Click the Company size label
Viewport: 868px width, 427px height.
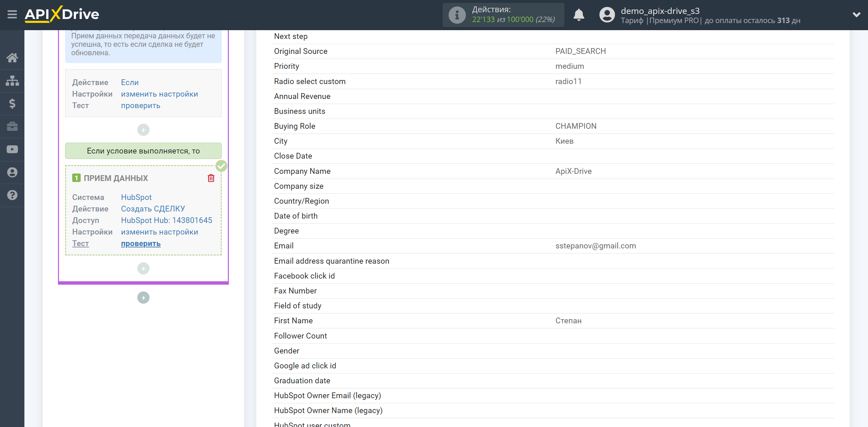[x=299, y=186]
